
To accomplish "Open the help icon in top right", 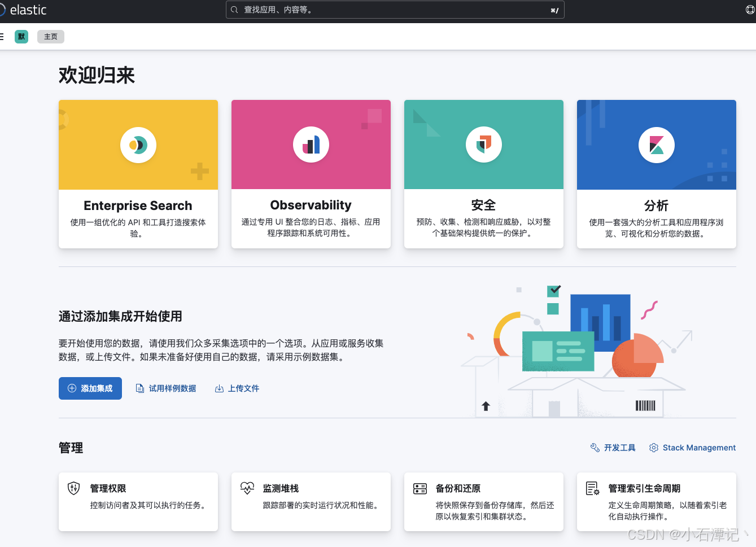I will click(x=750, y=10).
